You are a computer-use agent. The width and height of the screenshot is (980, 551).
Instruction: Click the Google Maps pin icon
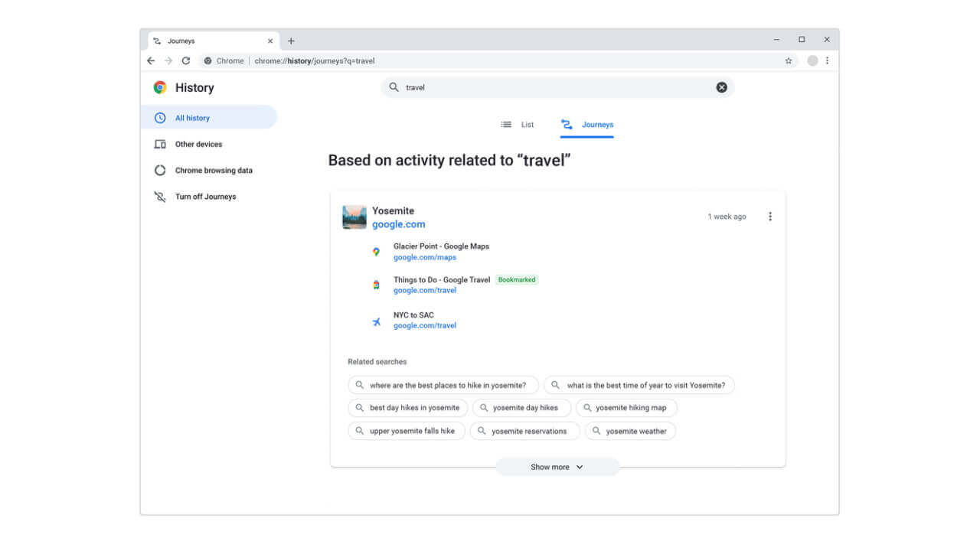pos(376,252)
